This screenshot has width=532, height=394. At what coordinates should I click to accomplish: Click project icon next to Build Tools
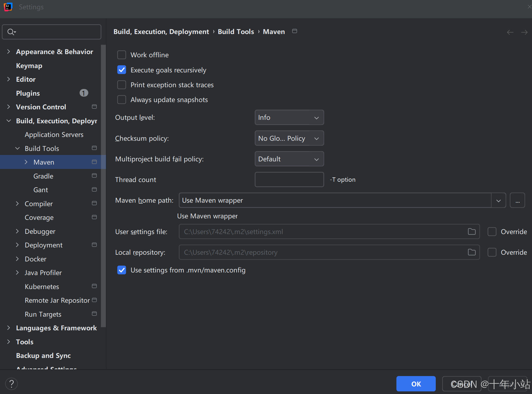point(94,148)
